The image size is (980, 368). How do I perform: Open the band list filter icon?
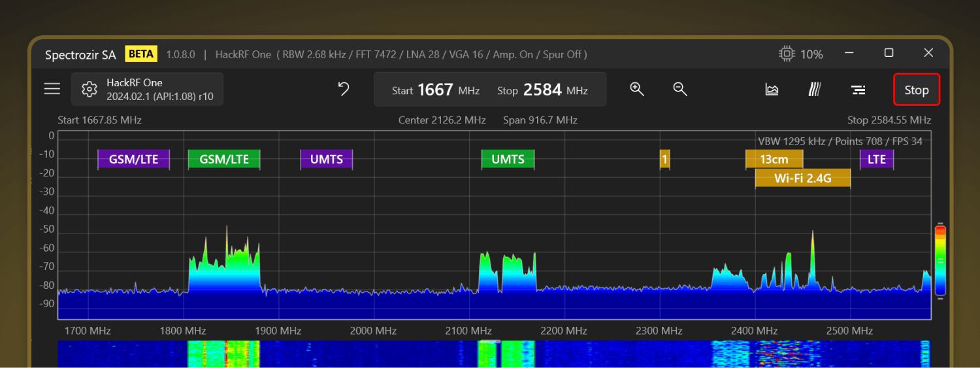click(x=858, y=90)
